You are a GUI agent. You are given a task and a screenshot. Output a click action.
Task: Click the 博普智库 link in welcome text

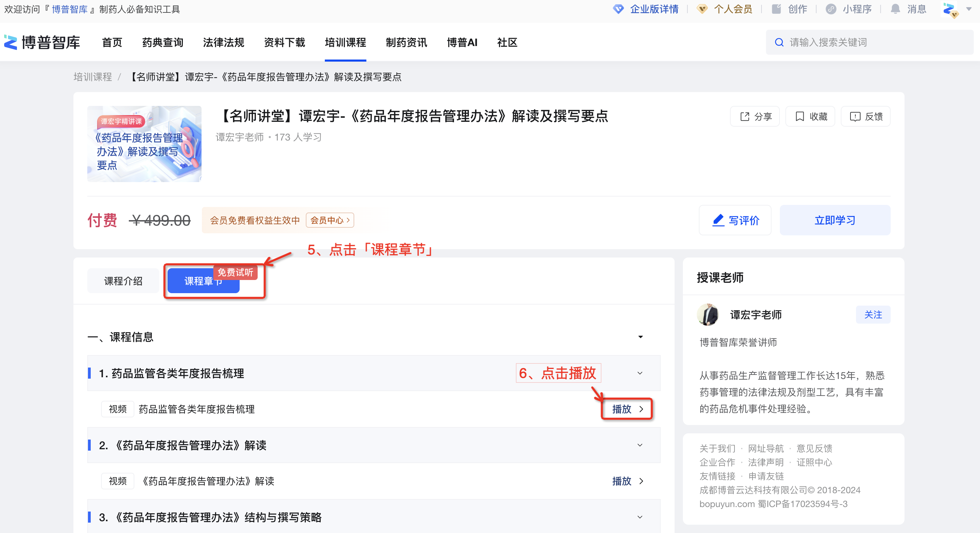click(70, 9)
